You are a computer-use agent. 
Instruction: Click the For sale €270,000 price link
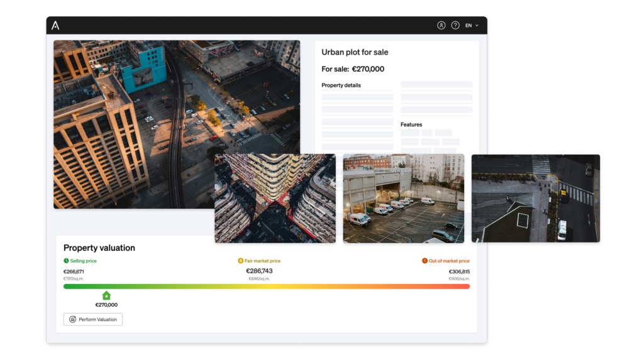[x=354, y=69]
